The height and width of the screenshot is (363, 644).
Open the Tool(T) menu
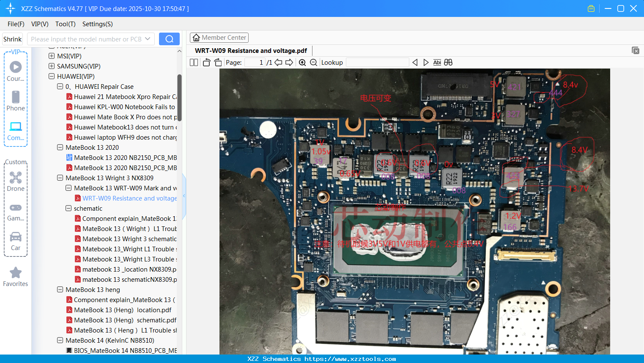tap(65, 24)
